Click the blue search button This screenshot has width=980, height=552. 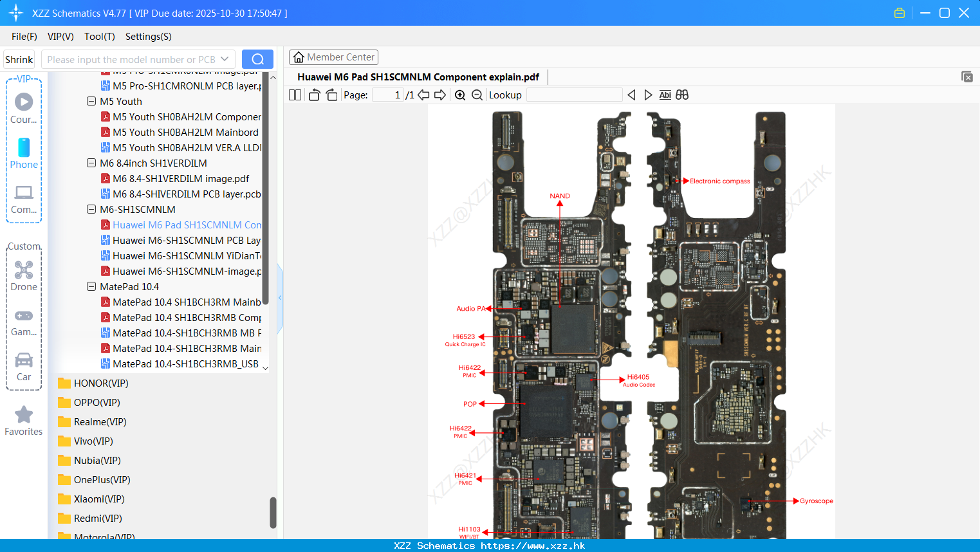pos(257,59)
